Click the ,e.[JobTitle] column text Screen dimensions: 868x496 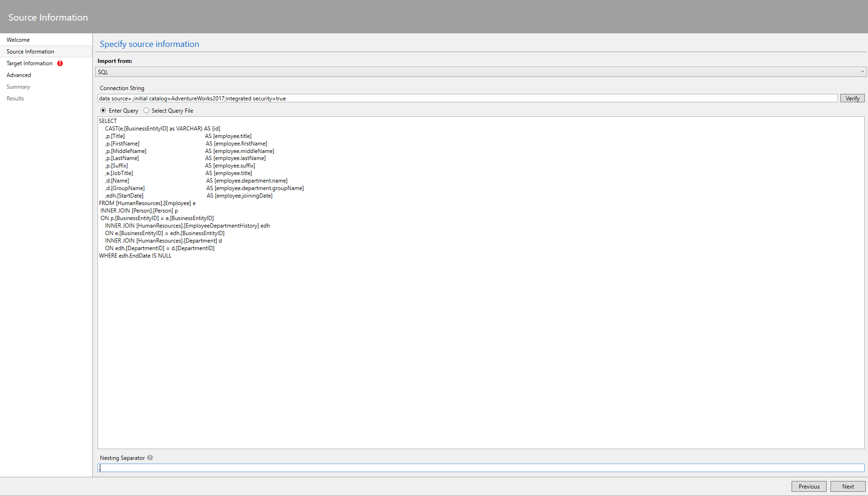tap(119, 173)
